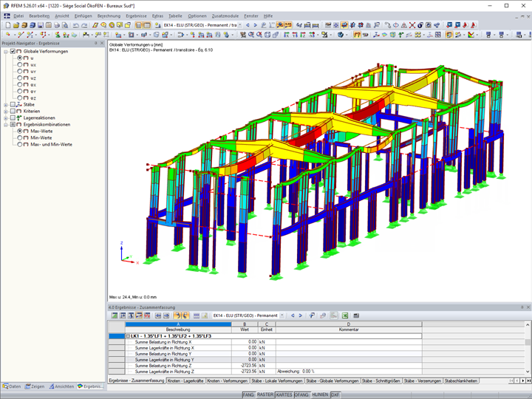
Task: Expand the Stäbe tree node
Action: pos(6,105)
